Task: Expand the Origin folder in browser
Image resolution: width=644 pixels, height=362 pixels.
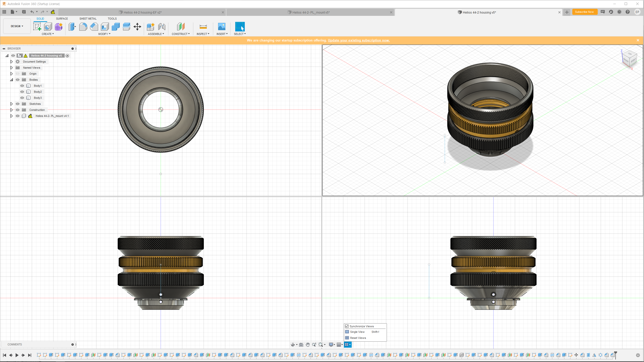Action: pos(11,74)
